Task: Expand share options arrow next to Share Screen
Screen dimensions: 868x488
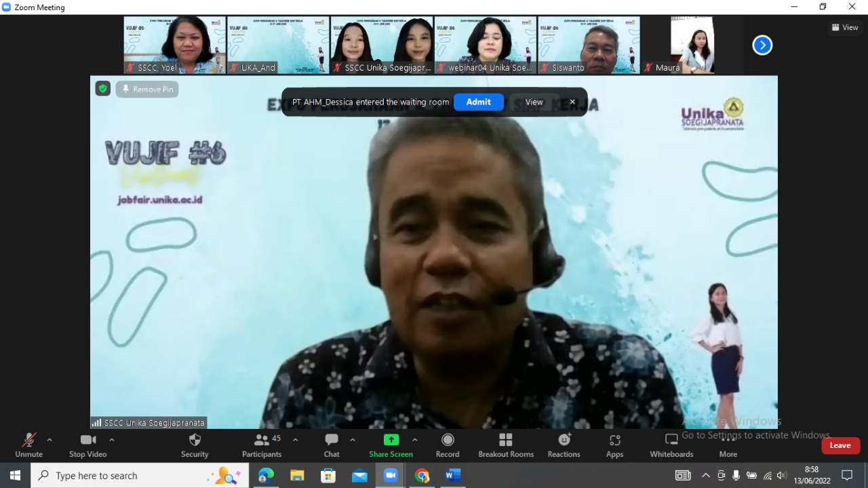Action: 415,440
